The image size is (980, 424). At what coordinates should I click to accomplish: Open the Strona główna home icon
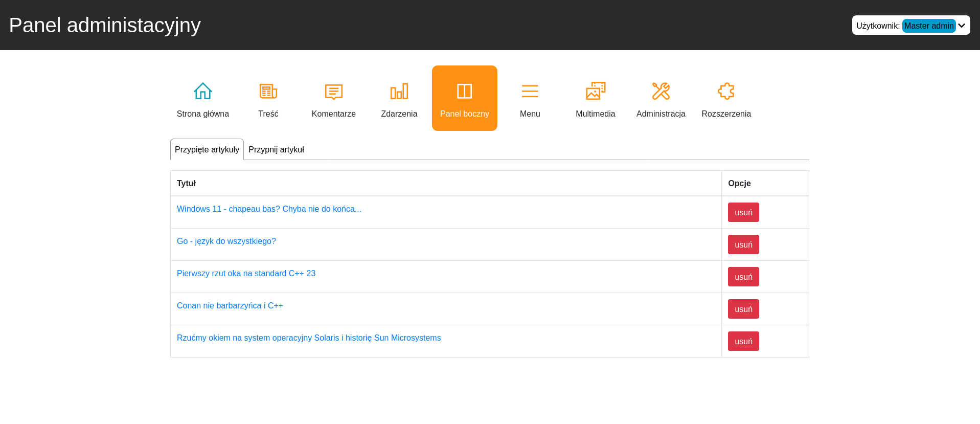(x=203, y=91)
